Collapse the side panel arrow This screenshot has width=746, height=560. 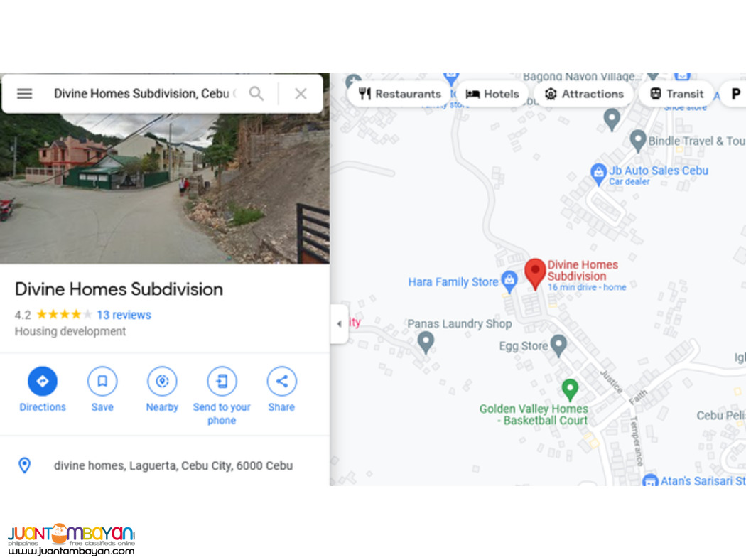[x=339, y=324]
